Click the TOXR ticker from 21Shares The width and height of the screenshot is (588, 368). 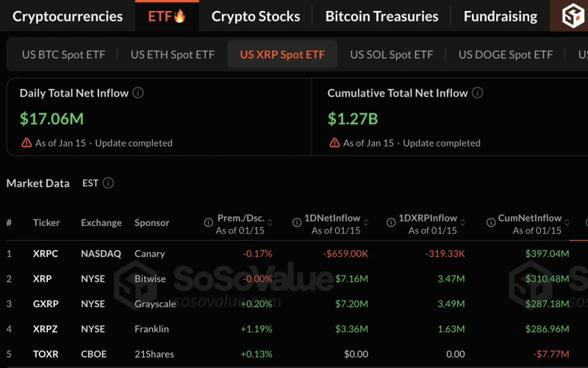pyautogui.click(x=46, y=354)
